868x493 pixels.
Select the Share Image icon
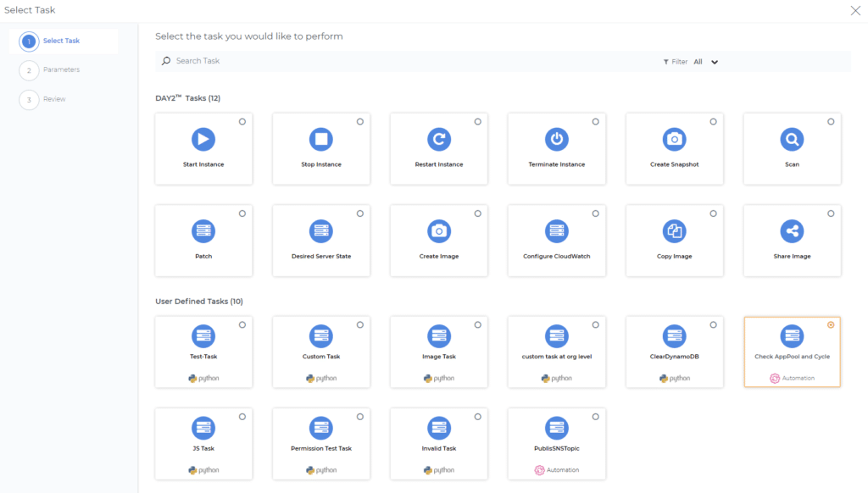pos(792,231)
